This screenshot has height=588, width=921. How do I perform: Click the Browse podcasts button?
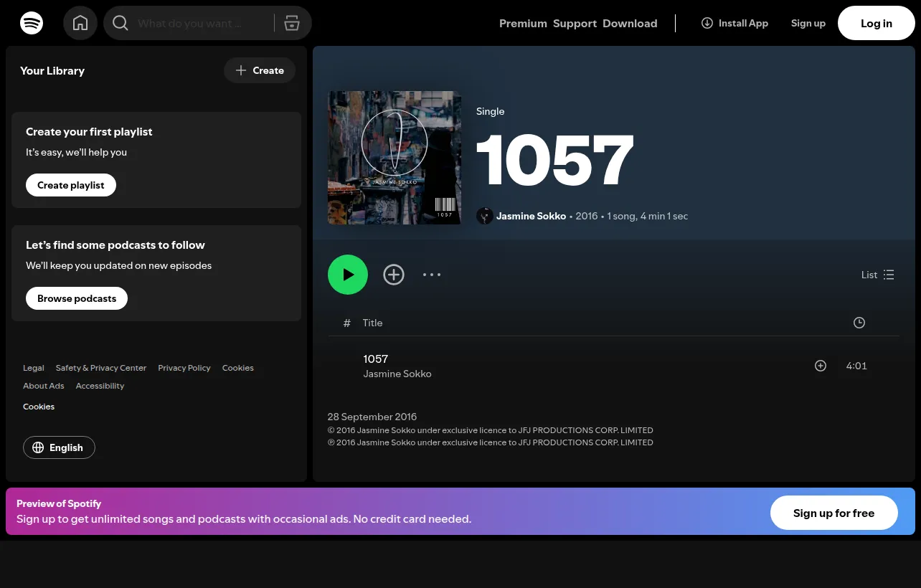(77, 298)
